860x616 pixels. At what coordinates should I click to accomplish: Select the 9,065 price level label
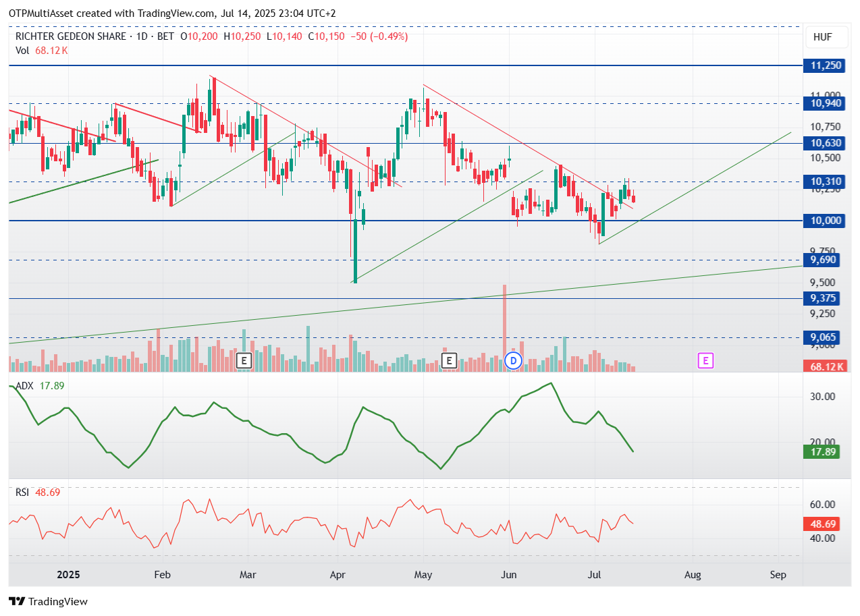point(822,337)
